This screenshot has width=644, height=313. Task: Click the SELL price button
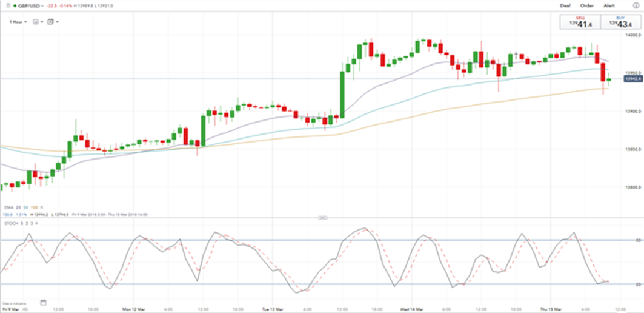(580, 22)
